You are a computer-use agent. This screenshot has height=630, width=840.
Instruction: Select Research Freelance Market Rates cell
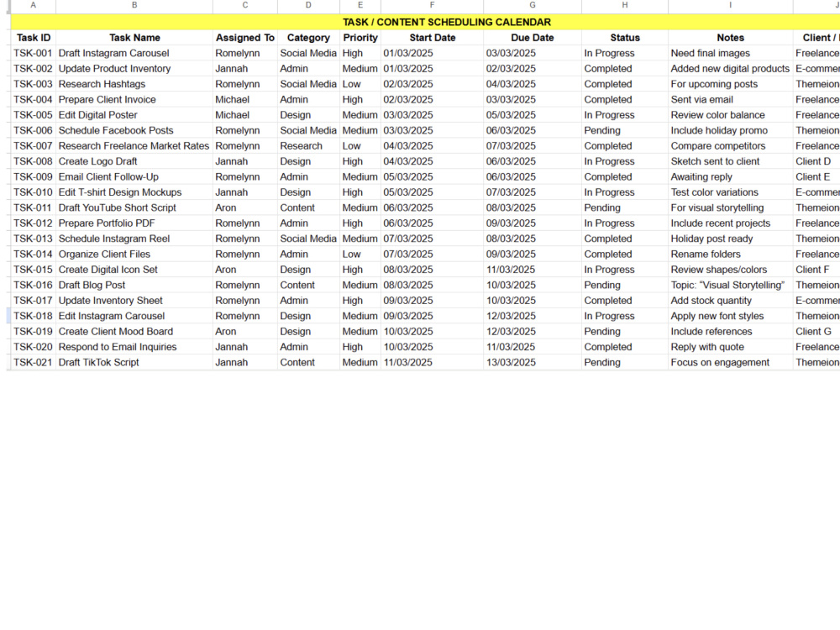click(134, 145)
